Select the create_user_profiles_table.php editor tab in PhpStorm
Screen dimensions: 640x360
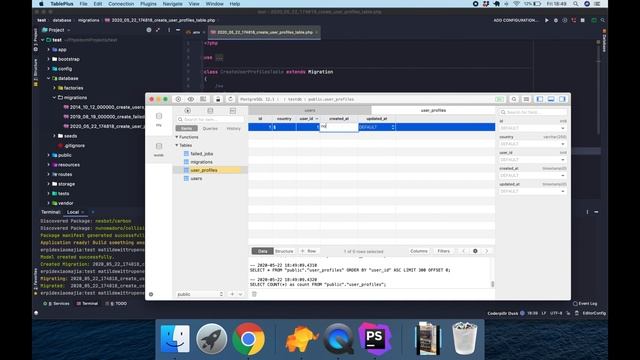264,32
